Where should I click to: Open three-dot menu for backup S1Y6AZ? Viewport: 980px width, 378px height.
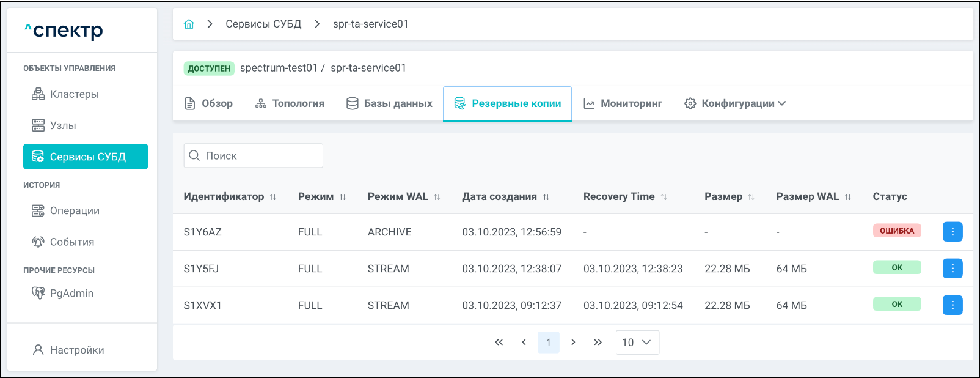pos(952,232)
